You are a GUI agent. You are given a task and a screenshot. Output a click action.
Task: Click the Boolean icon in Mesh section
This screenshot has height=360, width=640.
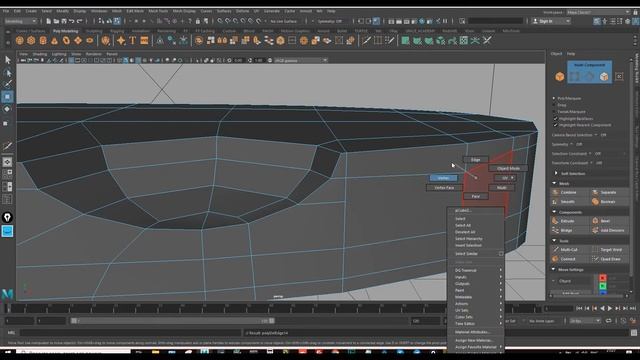(595, 202)
